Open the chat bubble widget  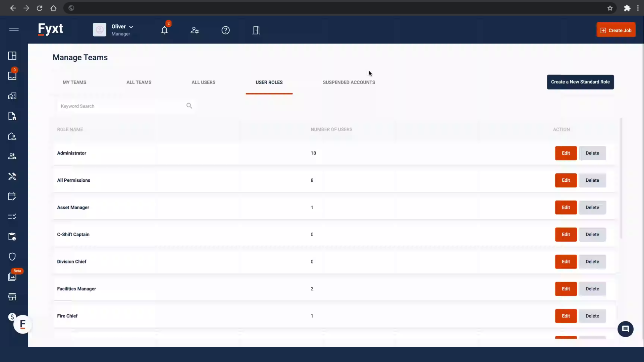(625, 329)
